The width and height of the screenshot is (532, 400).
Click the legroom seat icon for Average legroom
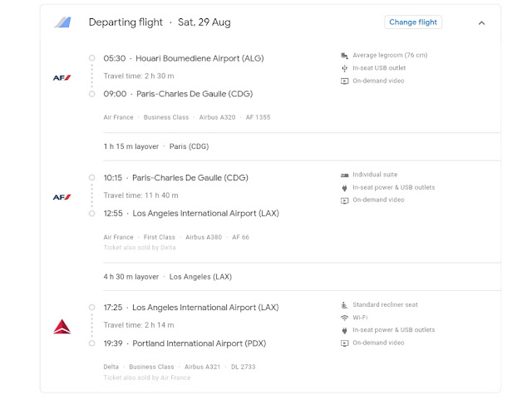pyautogui.click(x=344, y=56)
